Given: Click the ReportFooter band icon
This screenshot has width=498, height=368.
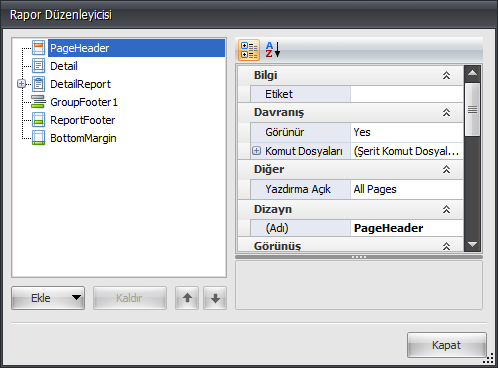Looking at the screenshot, I should pos(39,120).
